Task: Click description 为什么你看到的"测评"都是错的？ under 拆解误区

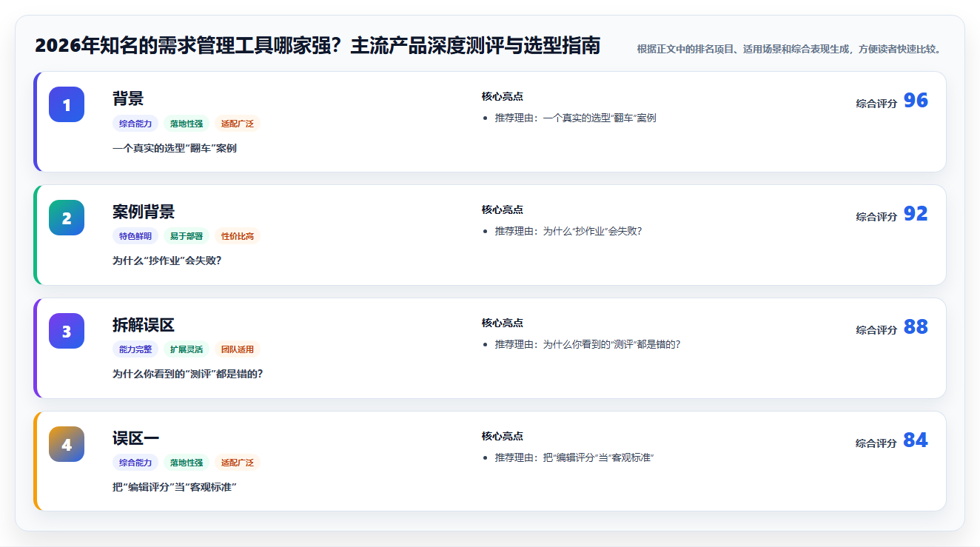Action: pos(188,374)
